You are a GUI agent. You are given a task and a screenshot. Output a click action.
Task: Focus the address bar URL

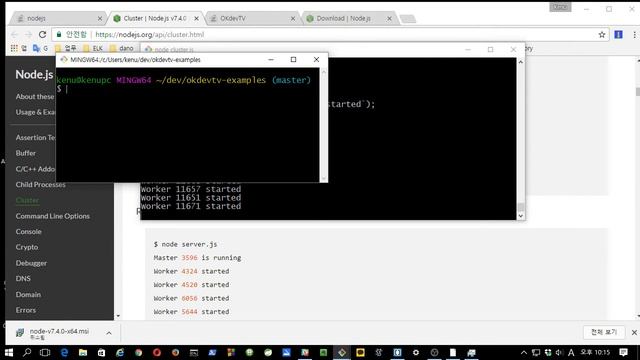click(x=149, y=35)
